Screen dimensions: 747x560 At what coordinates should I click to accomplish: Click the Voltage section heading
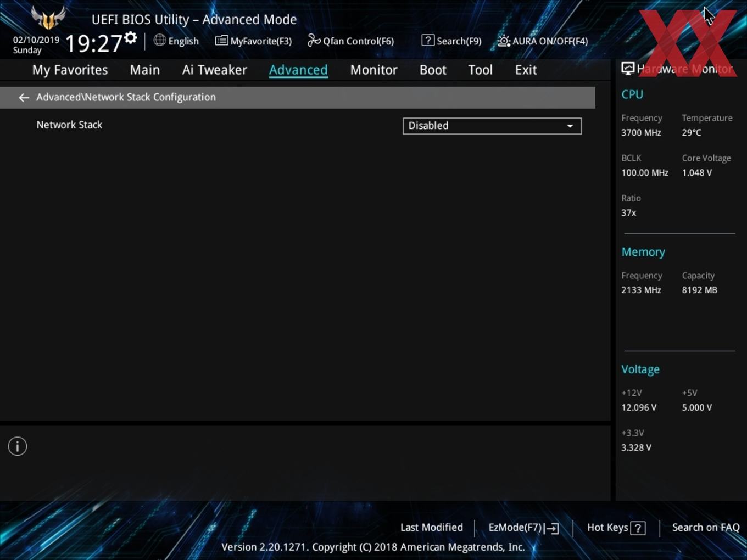click(640, 369)
